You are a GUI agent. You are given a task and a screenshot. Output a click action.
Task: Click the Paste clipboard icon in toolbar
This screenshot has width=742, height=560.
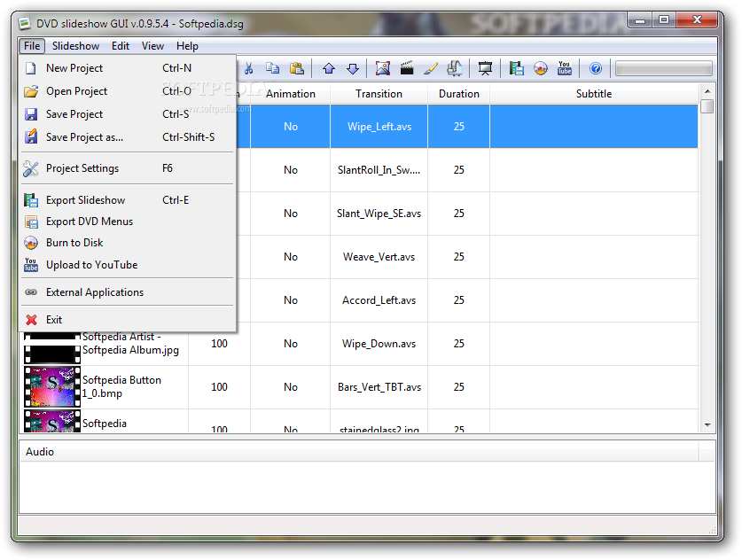click(297, 68)
